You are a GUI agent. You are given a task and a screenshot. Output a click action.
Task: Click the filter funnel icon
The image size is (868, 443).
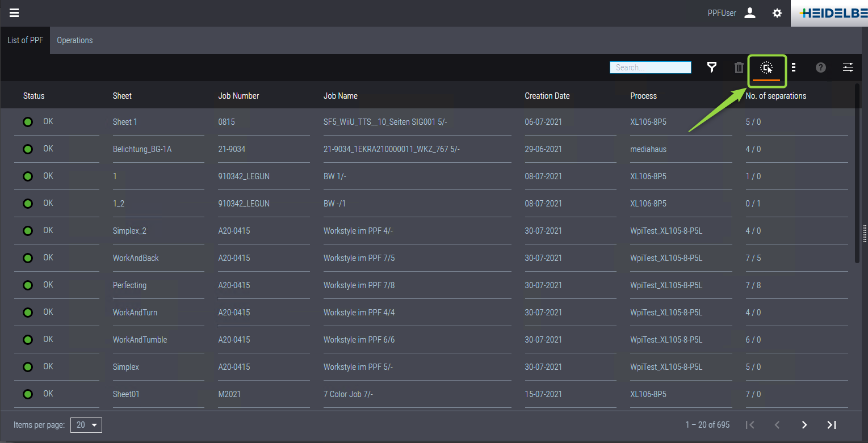(711, 67)
